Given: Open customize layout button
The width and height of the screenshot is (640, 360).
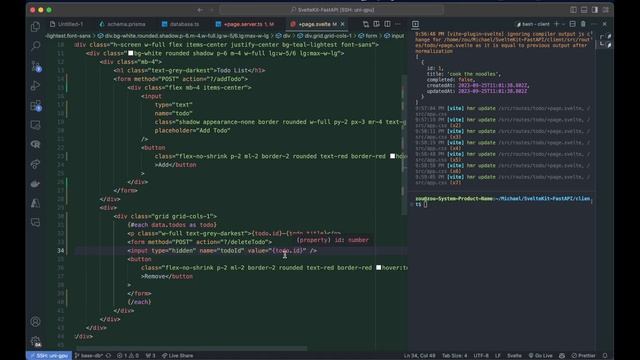Looking at the screenshot, I should pos(606,10).
